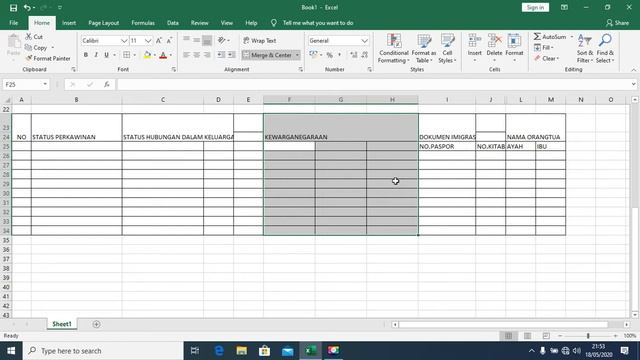The width and height of the screenshot is (640, 360).
Task: Switch to the Data tab
Action: tap(173, 23)
